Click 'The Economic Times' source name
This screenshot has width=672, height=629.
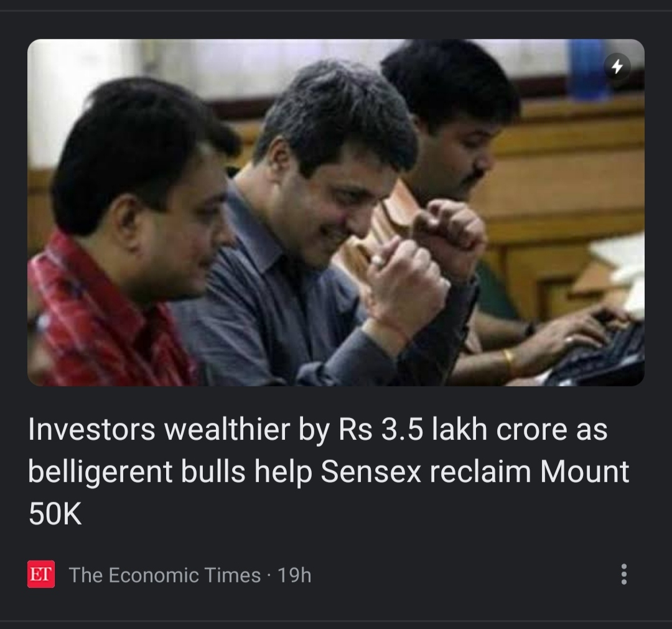pyautogui.click(x=164, y=575)
